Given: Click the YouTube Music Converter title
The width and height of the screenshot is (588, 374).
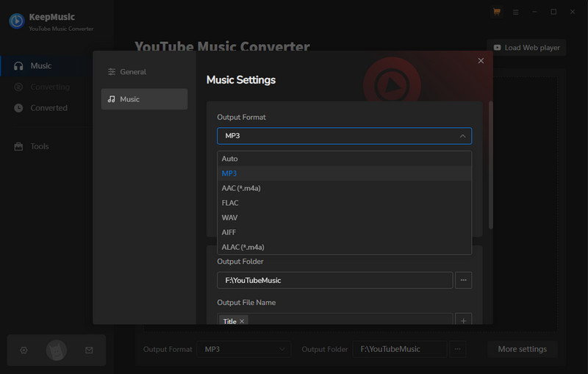Looking at the screenshot, I should coord(222,46).
